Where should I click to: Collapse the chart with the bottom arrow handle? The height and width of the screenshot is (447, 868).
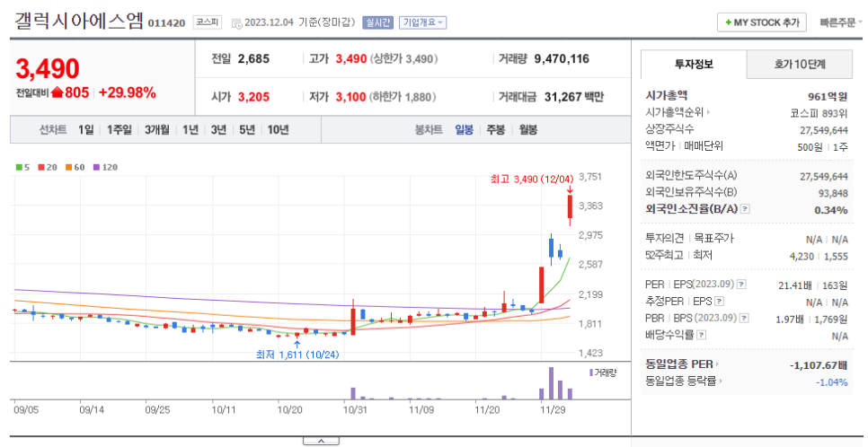point(321,441)
